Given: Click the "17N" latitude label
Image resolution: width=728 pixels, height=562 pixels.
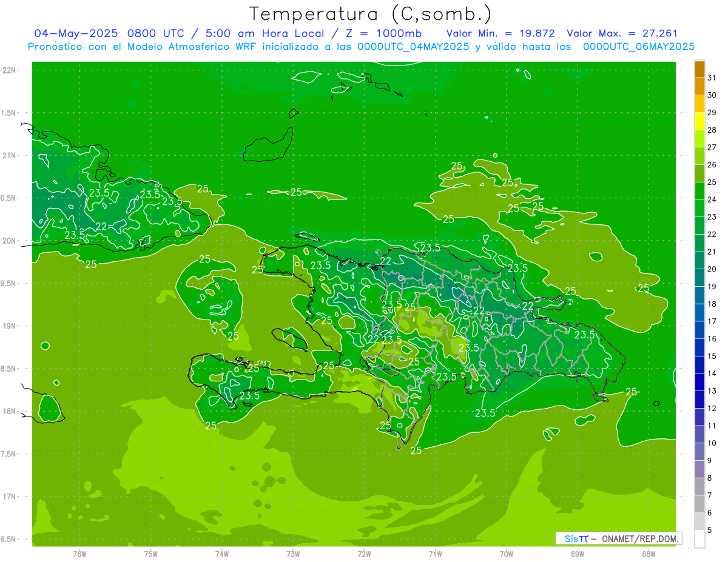Looking at the screenshot, I should [x=10, y=497].
